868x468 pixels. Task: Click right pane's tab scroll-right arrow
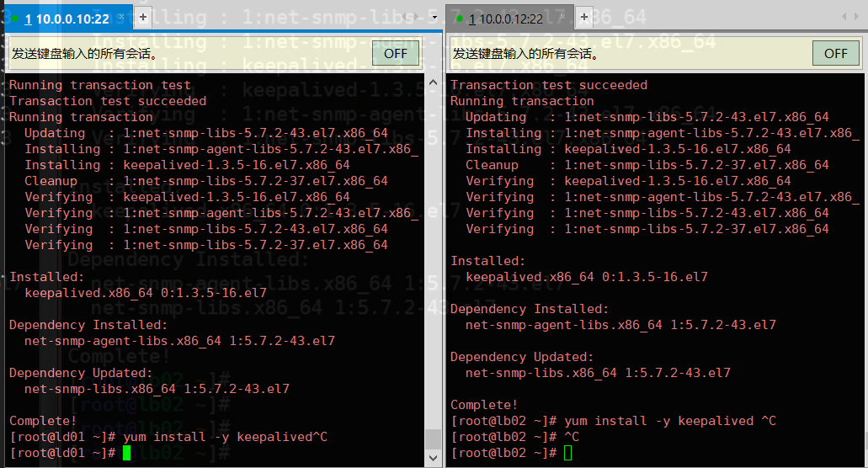(856, 17)
